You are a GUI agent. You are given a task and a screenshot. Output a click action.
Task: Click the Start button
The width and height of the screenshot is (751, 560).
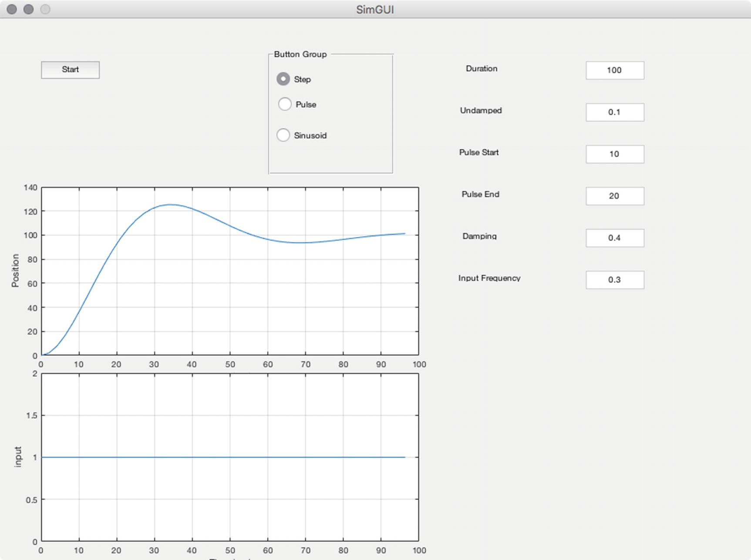click(x=70, y=70)
